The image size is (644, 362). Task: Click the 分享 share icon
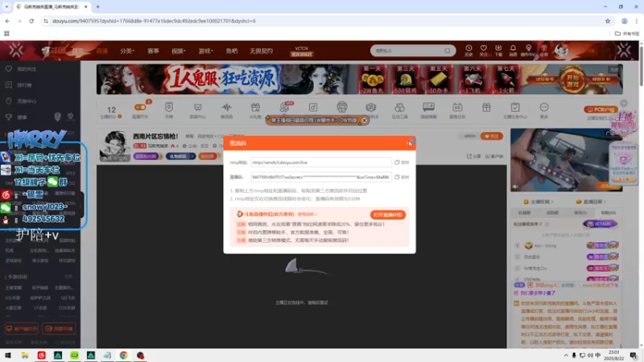coord(474,156)
